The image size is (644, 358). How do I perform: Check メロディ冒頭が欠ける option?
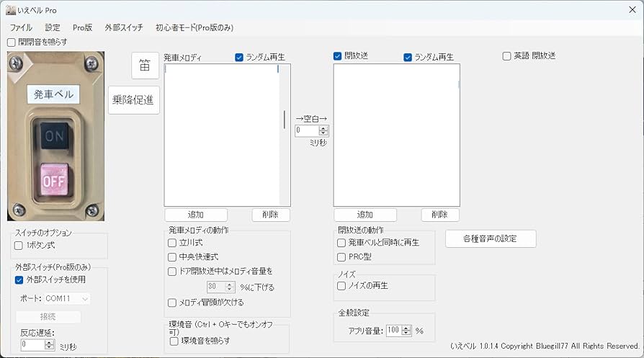click(172, 303)
